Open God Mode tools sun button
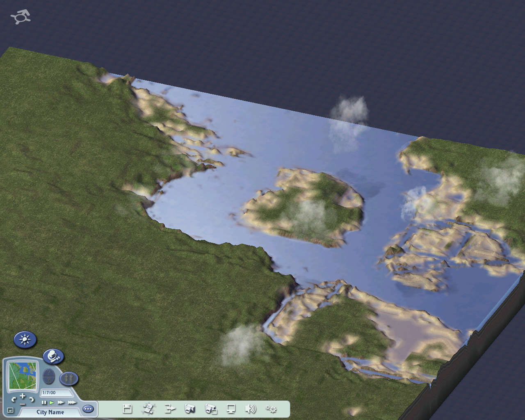Image resolution: width=525 pixels, height=420 pixels. [x=25, y=339]
